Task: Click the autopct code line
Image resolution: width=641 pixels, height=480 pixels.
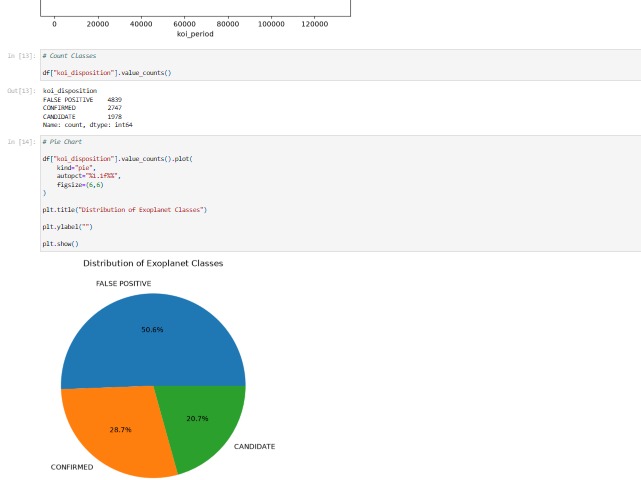Action: (x=89, y=176)
